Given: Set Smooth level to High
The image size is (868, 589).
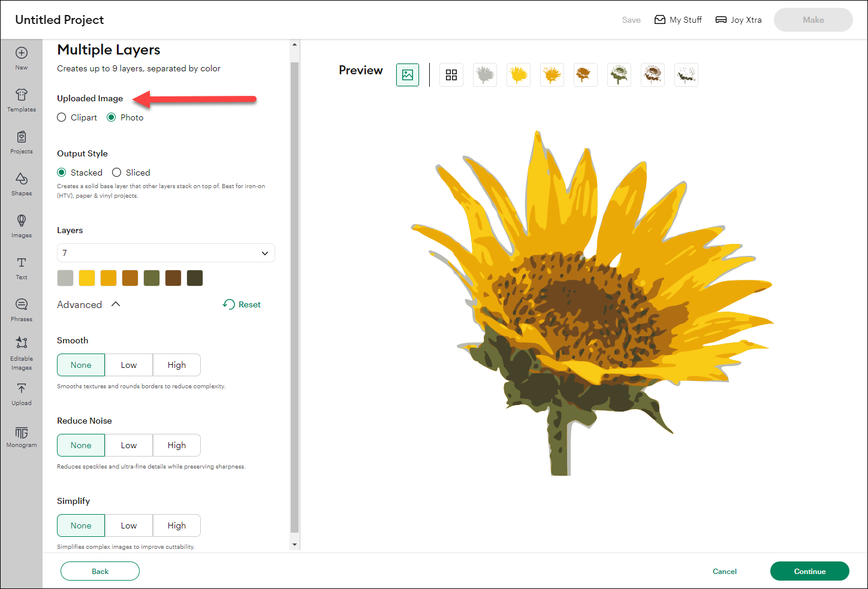Looking at the screenshot, I should [x=176, y=364].
